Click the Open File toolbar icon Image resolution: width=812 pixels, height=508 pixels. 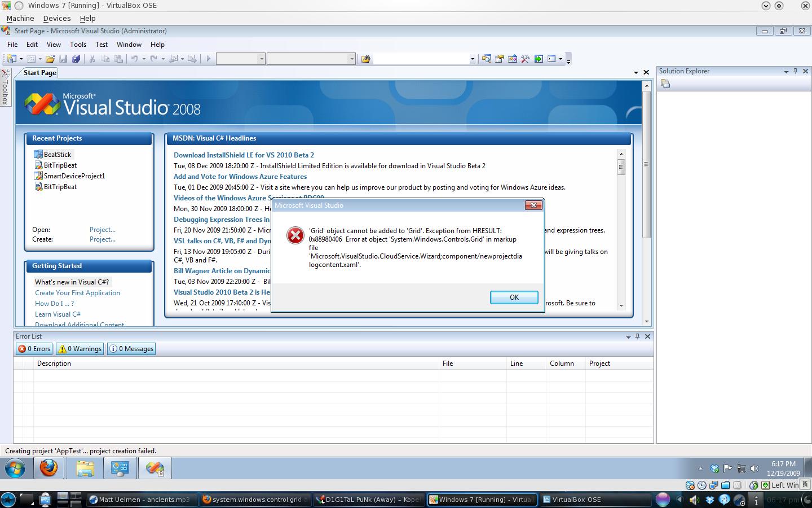[50, 59]
